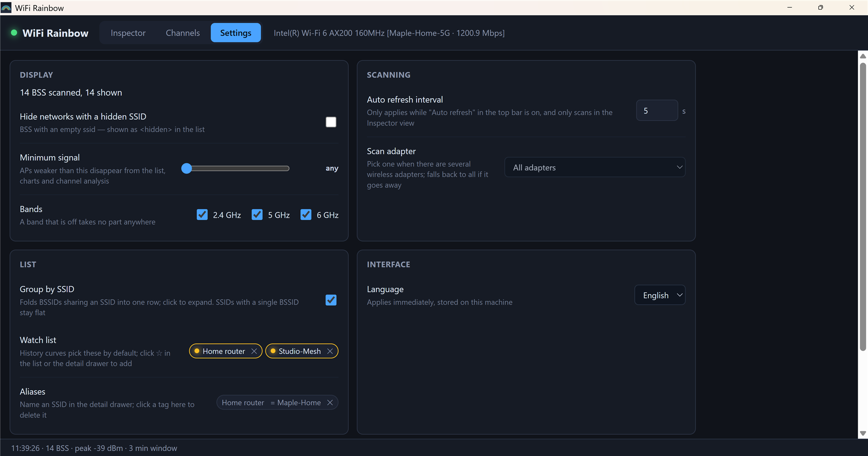Disable Group by SSID checkbox

pos(331,300)
